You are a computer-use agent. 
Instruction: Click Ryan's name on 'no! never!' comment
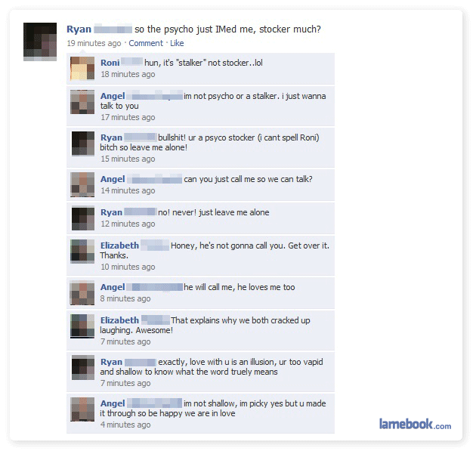click(111, 212)
